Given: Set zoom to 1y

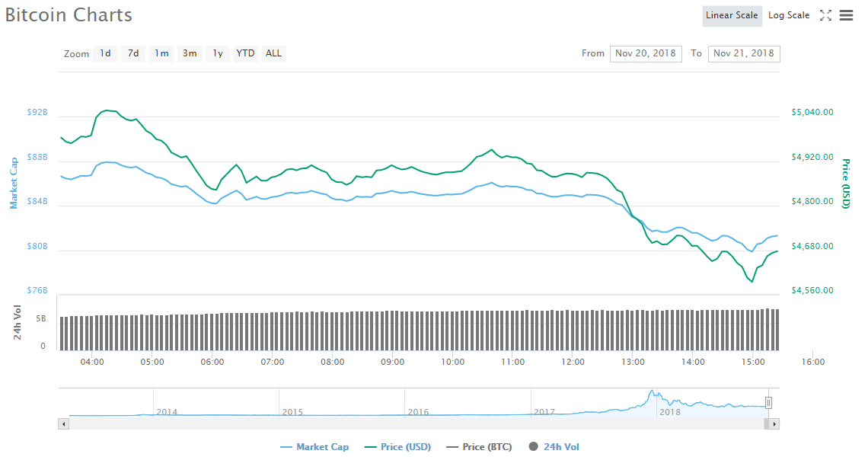Looking at the screenshot, I should (218, 53).
